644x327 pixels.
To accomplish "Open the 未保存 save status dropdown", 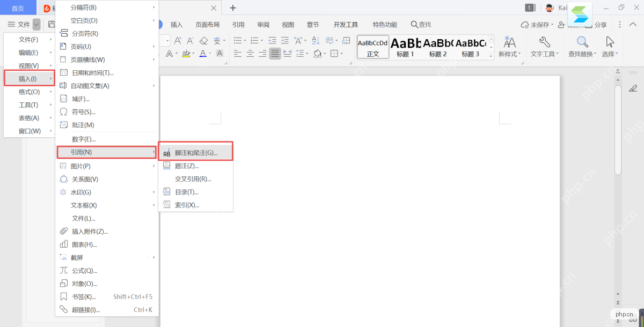I will pos(537,25).
